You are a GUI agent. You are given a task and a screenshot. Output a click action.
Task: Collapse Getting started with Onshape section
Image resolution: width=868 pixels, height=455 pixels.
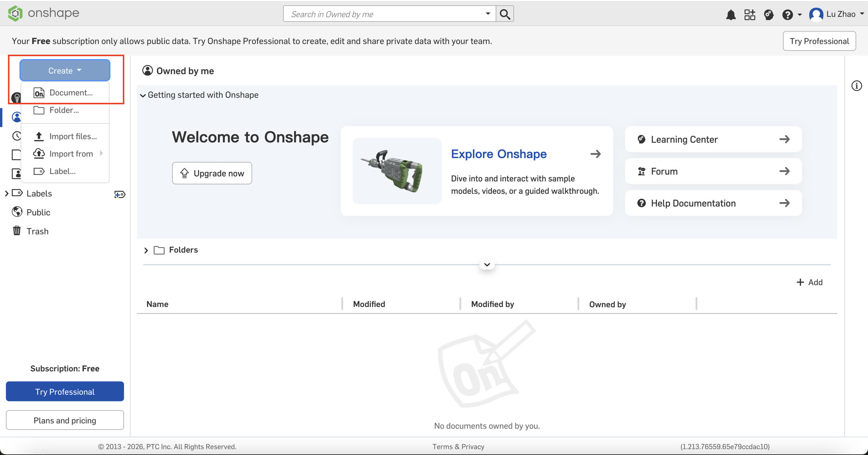143,95
